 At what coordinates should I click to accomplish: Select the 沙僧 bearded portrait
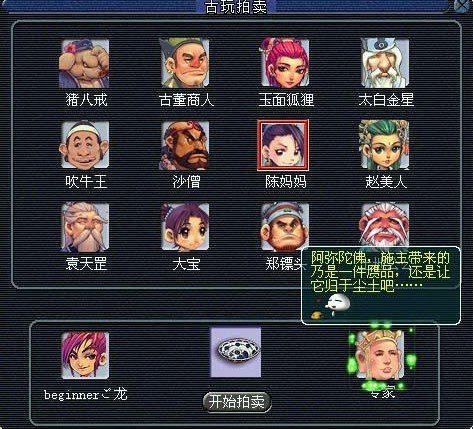click(184, 145)
